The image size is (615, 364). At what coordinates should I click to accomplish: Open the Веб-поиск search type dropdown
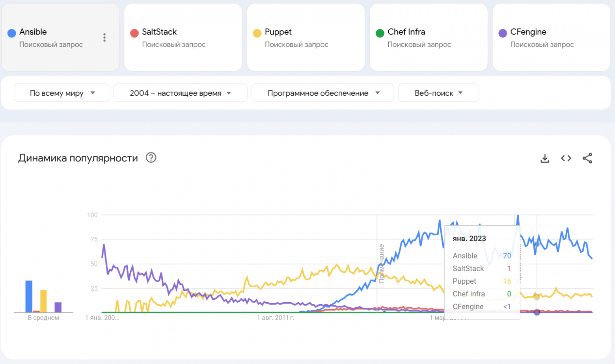(438, 93)
